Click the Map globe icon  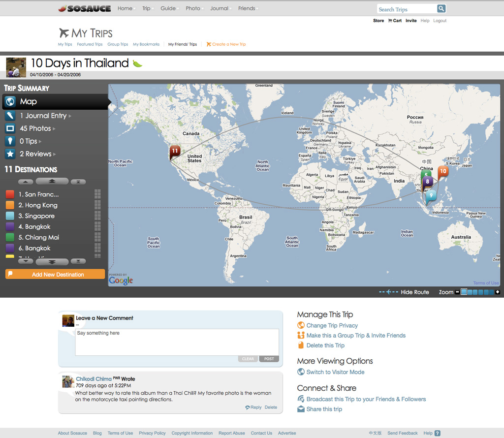pyautogui.click(x=10, y=101)
